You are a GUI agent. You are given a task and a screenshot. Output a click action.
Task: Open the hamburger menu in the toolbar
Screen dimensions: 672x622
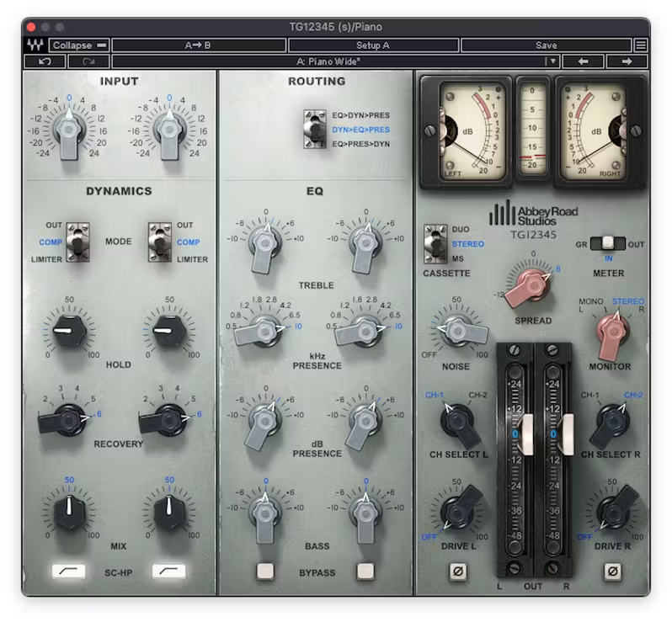641,45
